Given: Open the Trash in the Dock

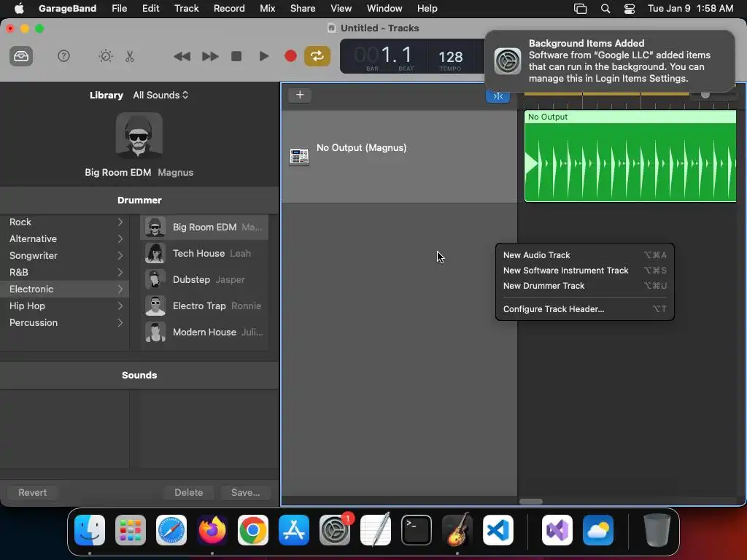Looking at the screenshot, I should [x=657, y=530].
